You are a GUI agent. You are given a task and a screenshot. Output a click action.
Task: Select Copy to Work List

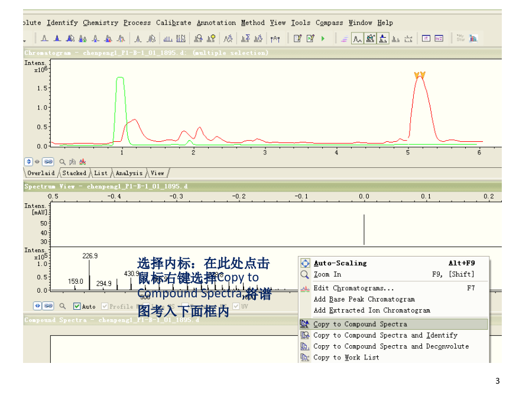(x=394, y=358)
